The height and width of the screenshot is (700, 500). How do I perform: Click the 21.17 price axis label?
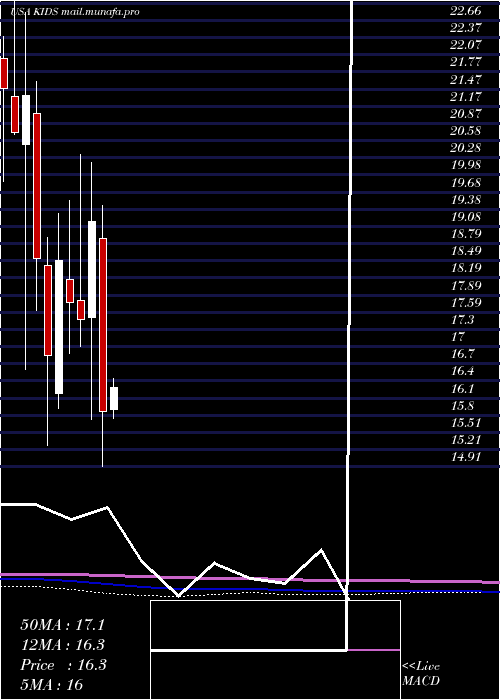(x=465, y=97)
